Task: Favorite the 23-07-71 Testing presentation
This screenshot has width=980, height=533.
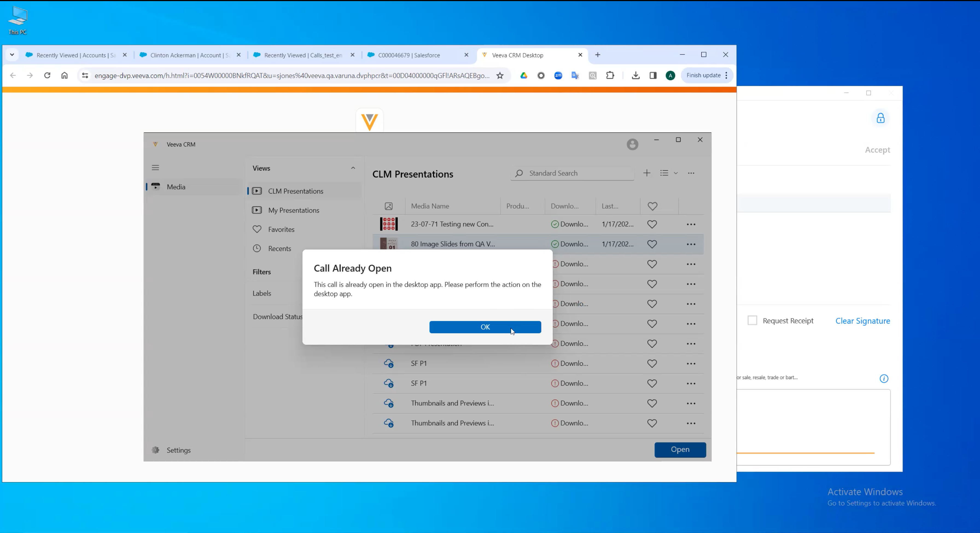Action: tap(652, 224)
